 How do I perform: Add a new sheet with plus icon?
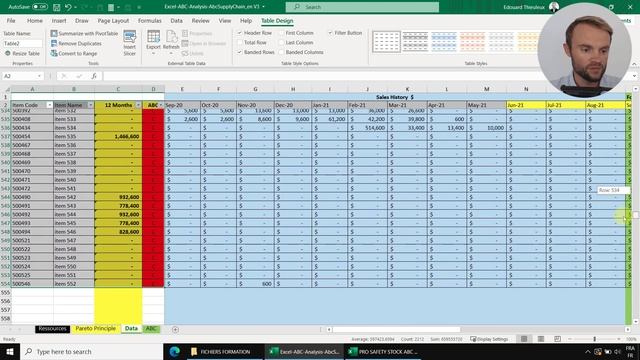(175, 329)
